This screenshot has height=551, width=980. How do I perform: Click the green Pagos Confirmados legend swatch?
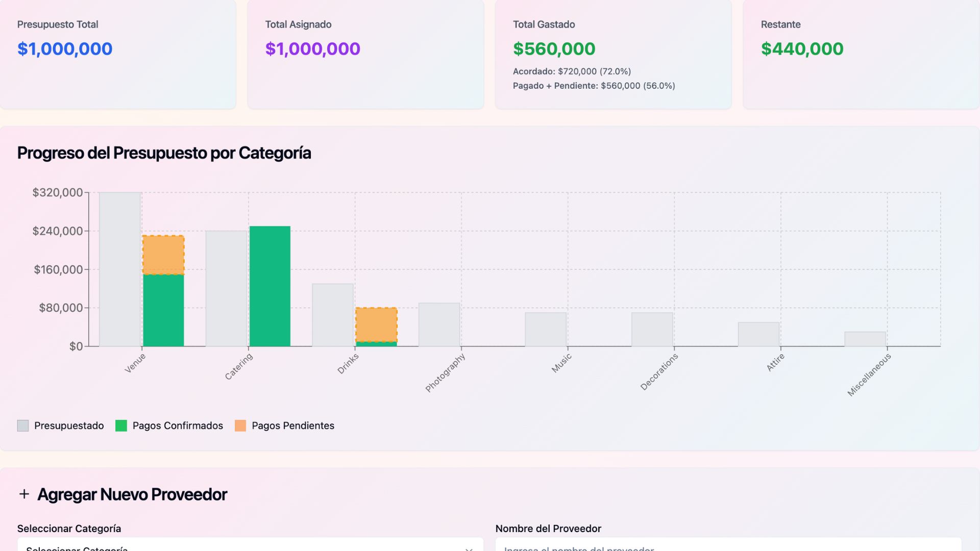[121, 425]
